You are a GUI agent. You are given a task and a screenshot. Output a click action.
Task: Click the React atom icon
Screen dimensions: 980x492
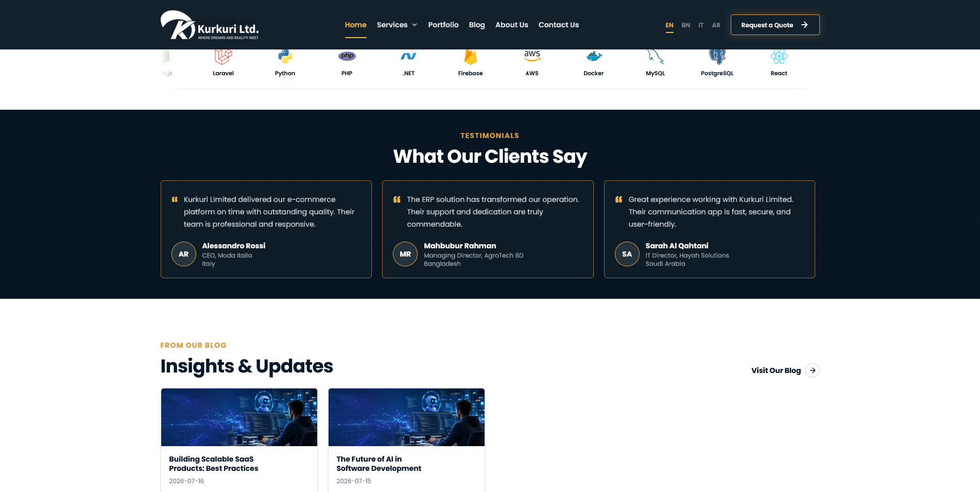click(x=779, y=56)
